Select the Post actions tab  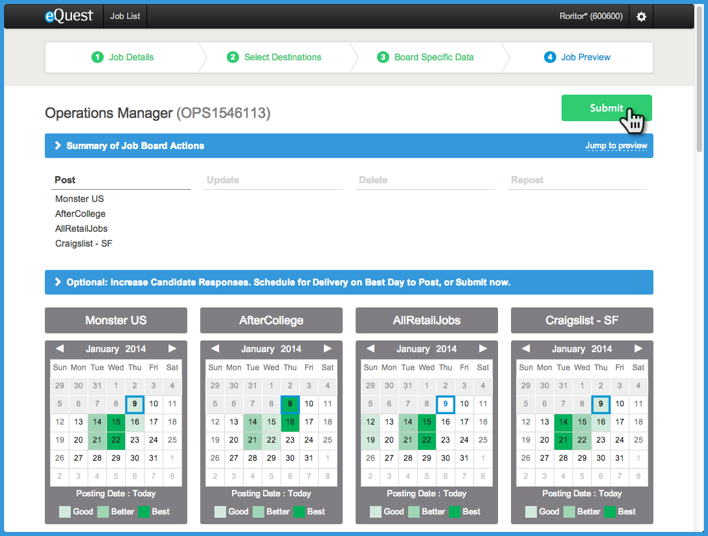point(121,180)
